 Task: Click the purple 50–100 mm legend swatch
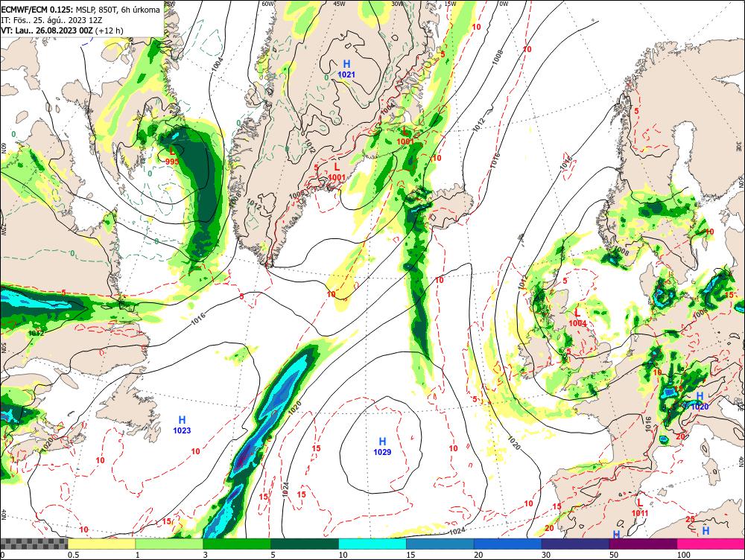point(644,544)
